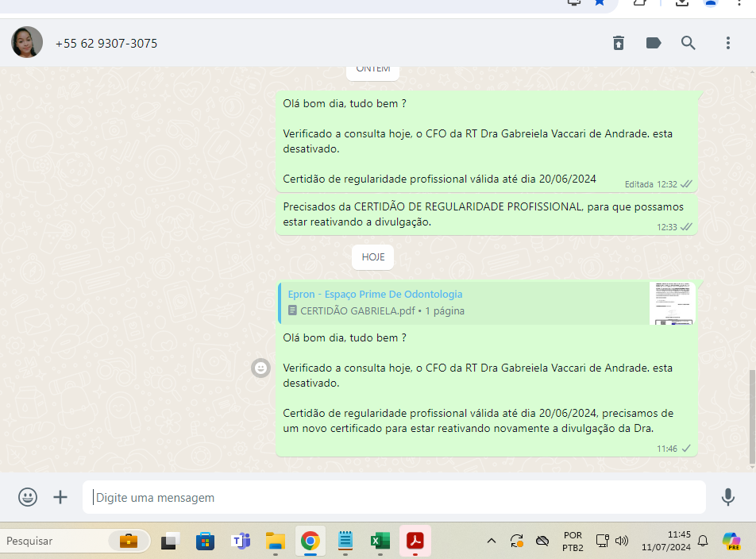
Task: Open language indicator POR PTB2
Action: tap(573, 542)
